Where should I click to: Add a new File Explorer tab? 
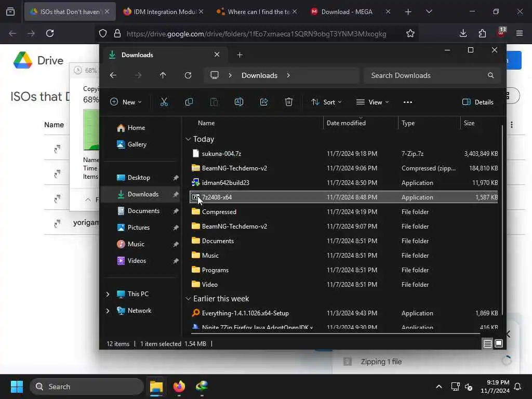pyautogui.click(x=240, y=55)
